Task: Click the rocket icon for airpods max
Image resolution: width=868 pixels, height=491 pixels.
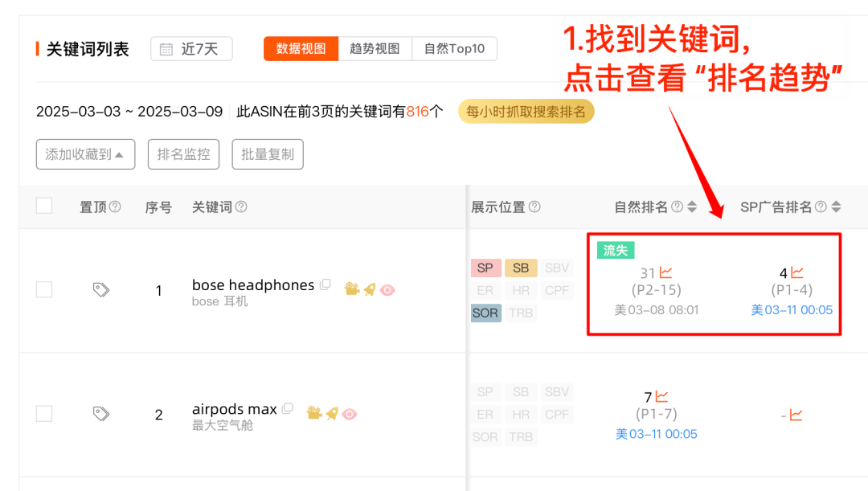Action: [x=332, y=414]
